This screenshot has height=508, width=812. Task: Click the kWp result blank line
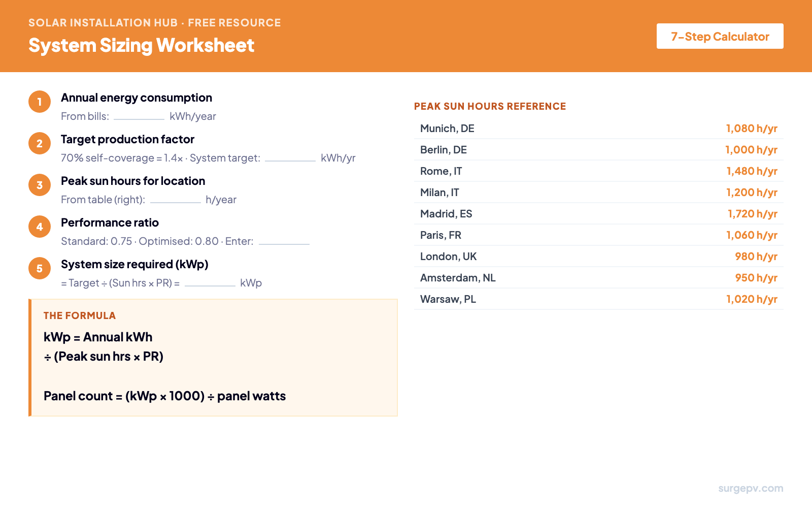(x=210, y=284)
